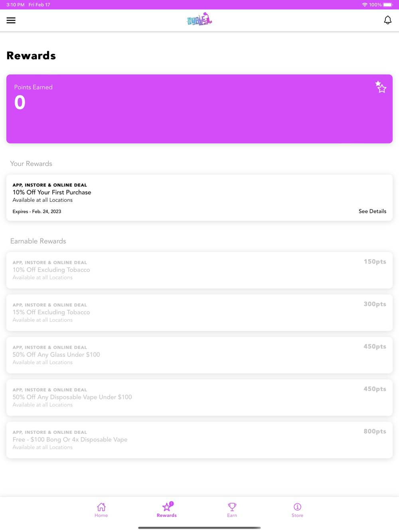This screenshot has height=532, width=399.
Task: Tap the app logo in header
Action: pos(199,19)
